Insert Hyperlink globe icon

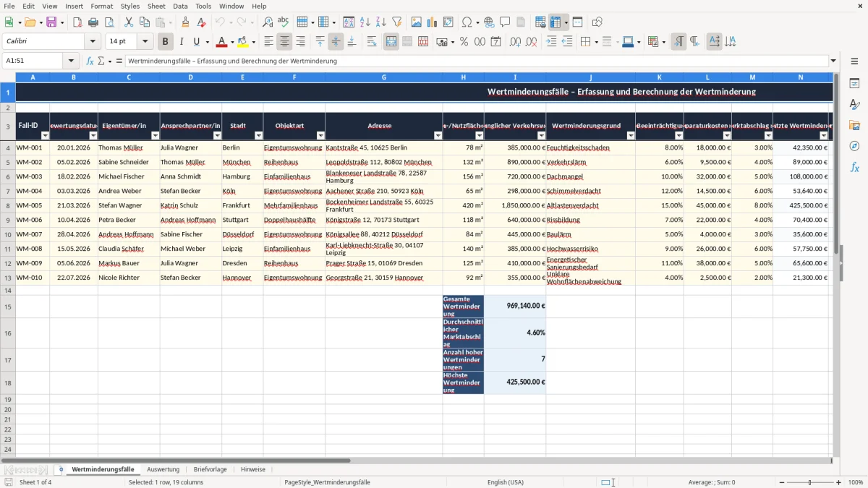pyautogui.click(x=489, y=22)
